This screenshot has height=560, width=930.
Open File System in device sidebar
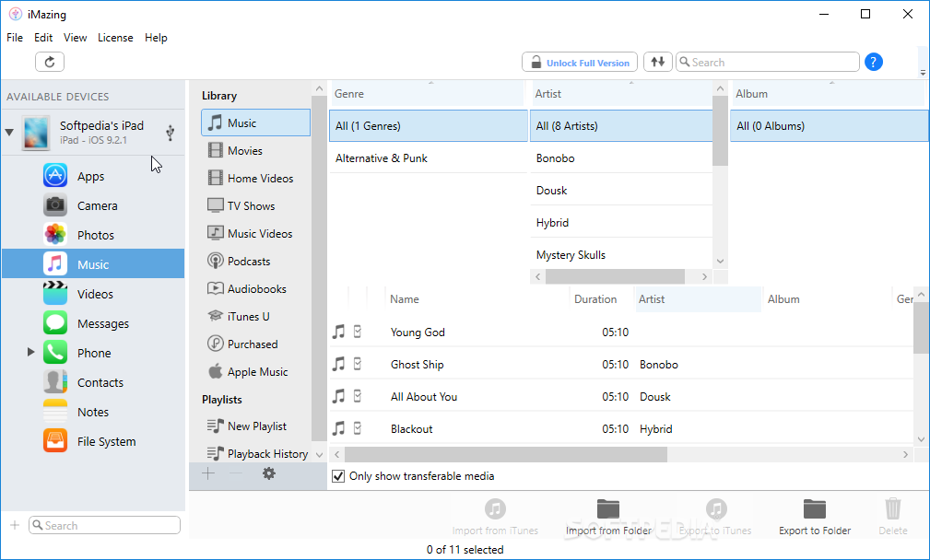93,441
